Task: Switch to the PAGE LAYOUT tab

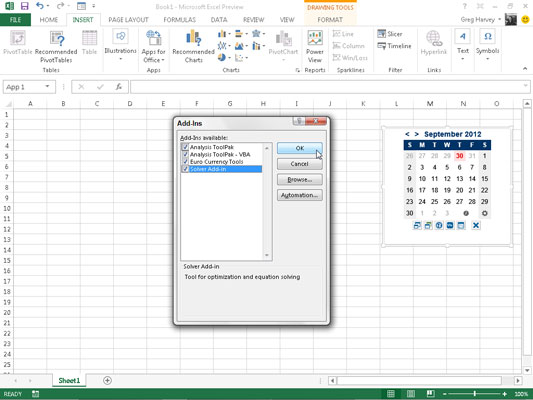Action: 128,20
